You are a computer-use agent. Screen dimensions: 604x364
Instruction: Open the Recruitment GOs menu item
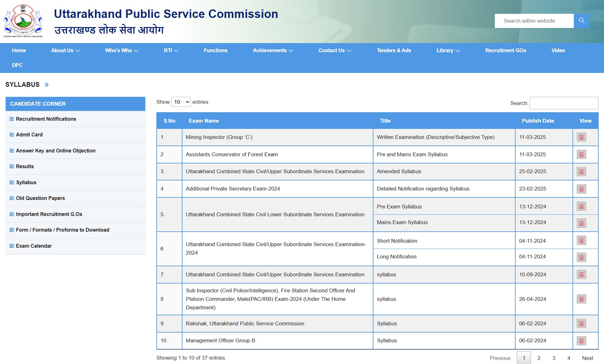point(505,50)
